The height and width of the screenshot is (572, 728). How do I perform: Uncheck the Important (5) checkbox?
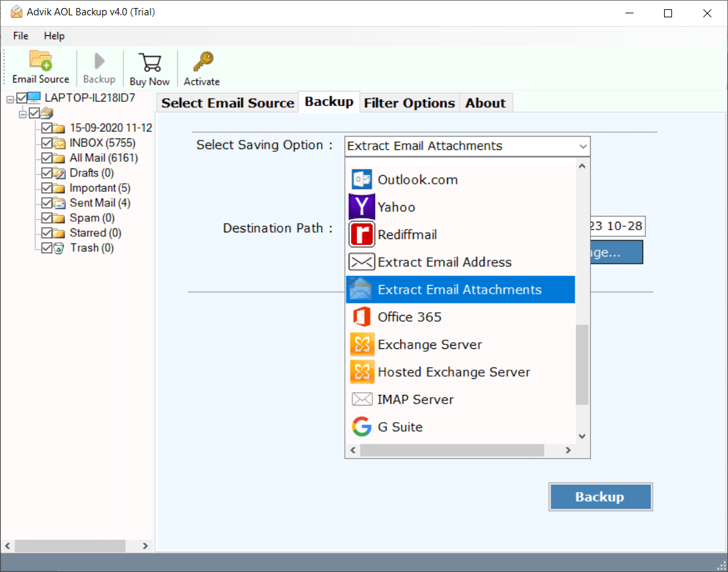(47, 188)
